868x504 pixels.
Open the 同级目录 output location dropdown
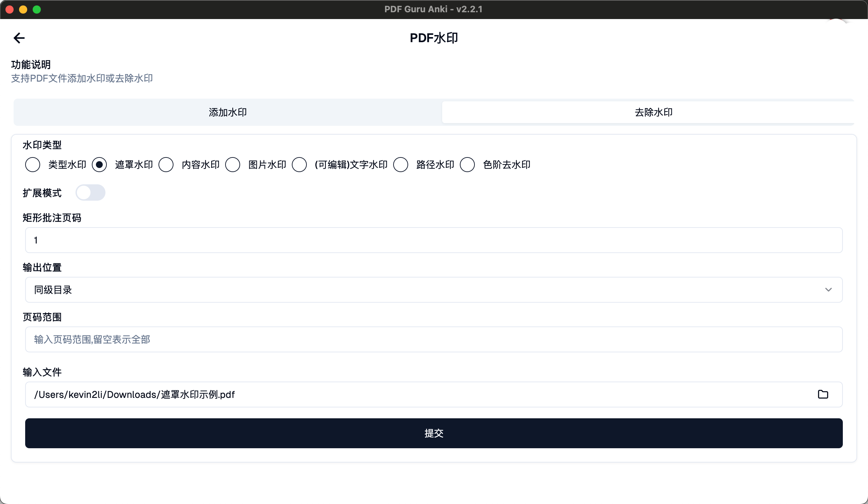click(433, 290)
